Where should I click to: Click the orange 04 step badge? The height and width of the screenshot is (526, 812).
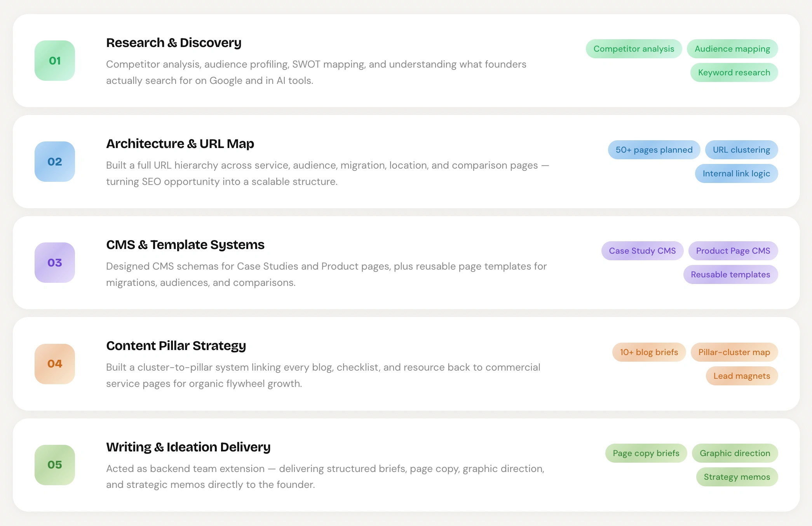pyautogui.click(x=55, y=364)
